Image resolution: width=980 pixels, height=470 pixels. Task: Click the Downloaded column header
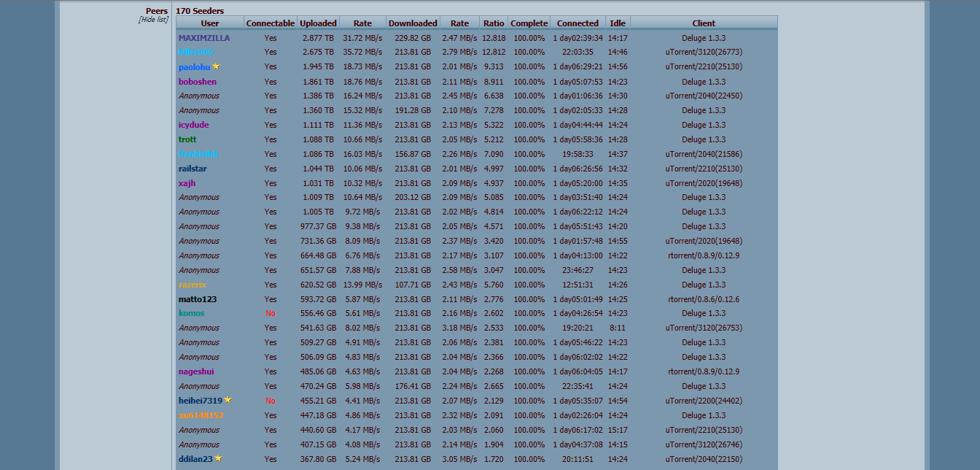pos(413,23)
